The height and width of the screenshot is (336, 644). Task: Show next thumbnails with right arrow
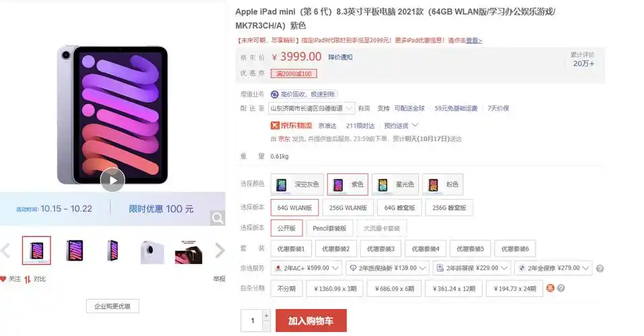coord(220,250)
